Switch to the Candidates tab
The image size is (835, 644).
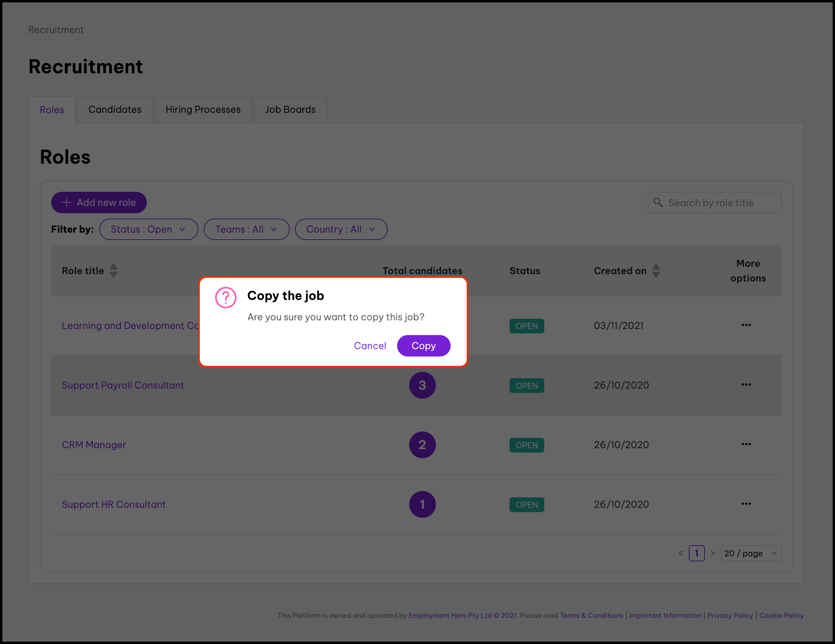pyautogui.click(x=115, y=110)
